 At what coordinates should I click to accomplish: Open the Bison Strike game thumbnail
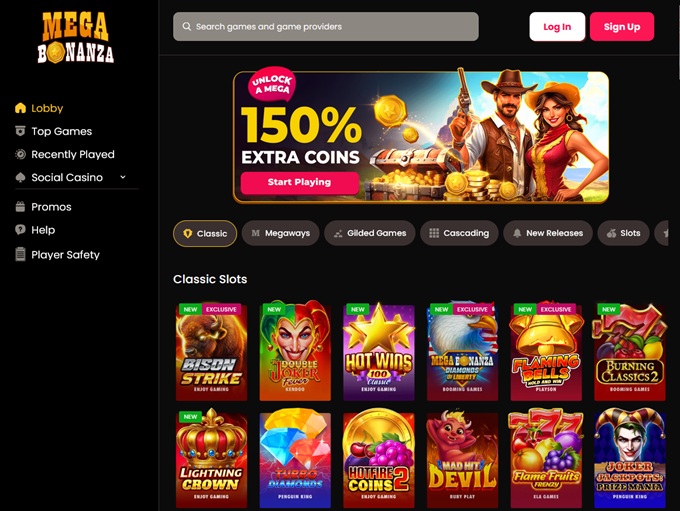211,350
